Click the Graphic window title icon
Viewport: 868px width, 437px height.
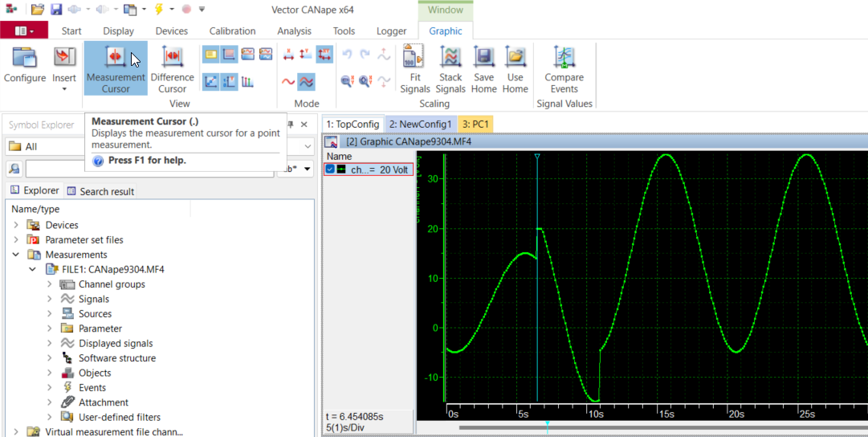pos(331,141)
